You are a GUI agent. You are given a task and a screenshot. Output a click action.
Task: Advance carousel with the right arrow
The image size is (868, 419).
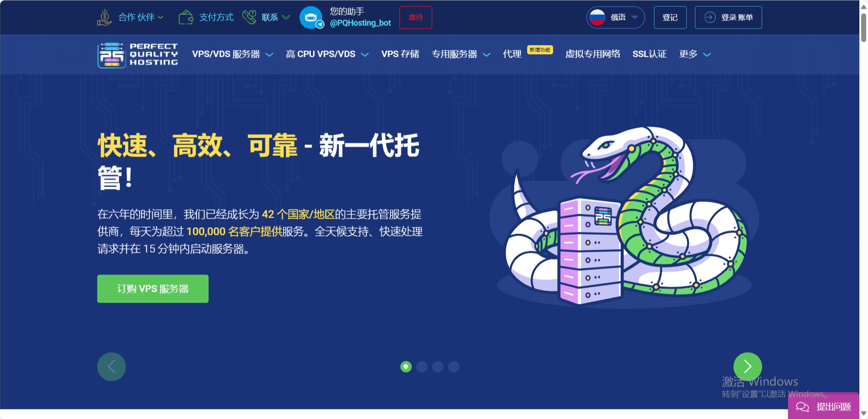click(747, 366)
